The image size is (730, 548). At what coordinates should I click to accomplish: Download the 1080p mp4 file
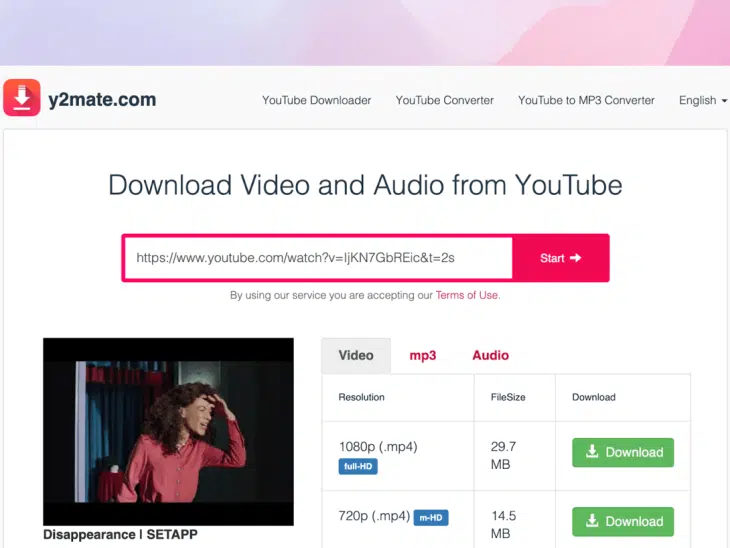[623, 452]
